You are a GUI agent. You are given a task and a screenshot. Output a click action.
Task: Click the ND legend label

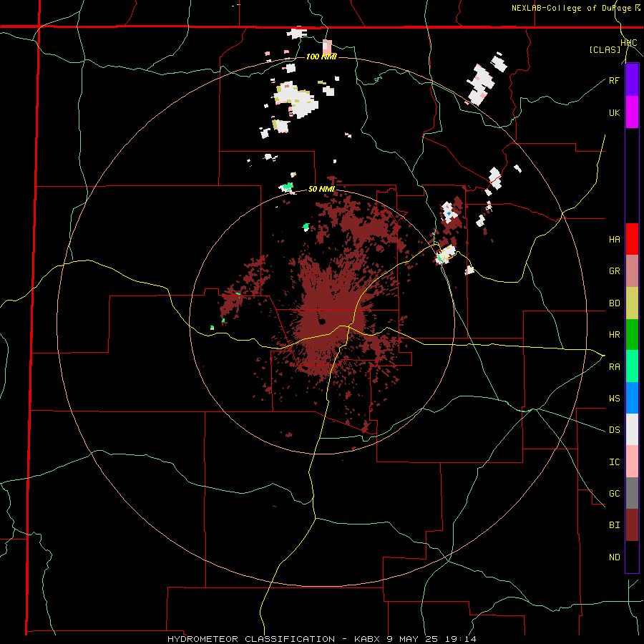614,557
